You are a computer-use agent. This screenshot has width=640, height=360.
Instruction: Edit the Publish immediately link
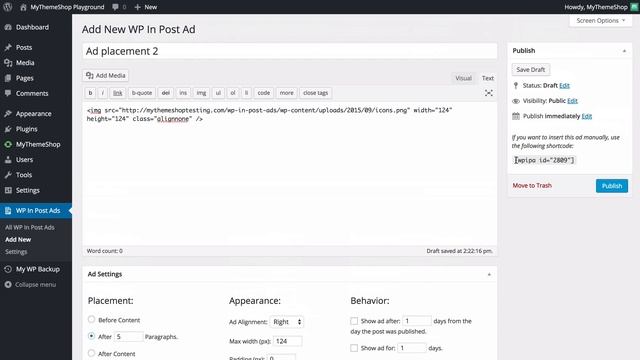[587, 116]
